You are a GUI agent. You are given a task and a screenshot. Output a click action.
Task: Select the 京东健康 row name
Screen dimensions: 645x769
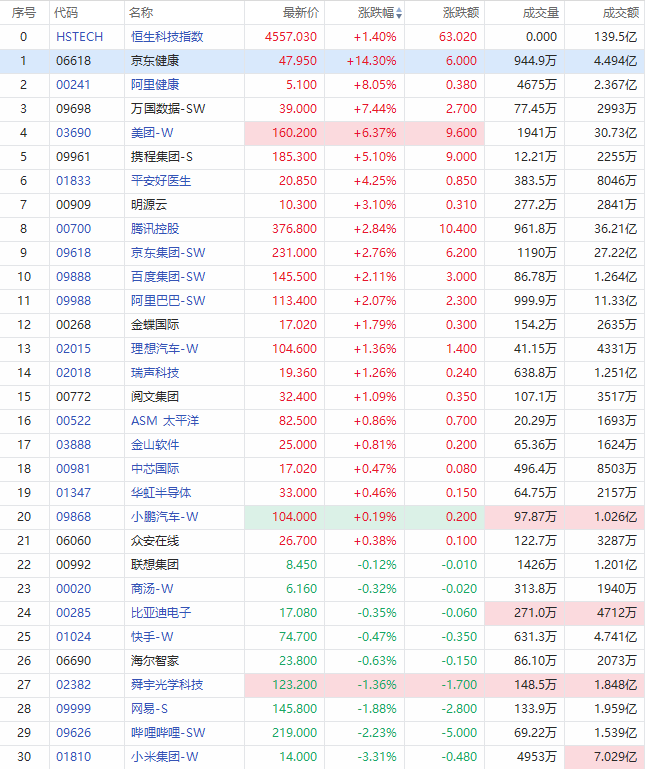coord(155,61)
